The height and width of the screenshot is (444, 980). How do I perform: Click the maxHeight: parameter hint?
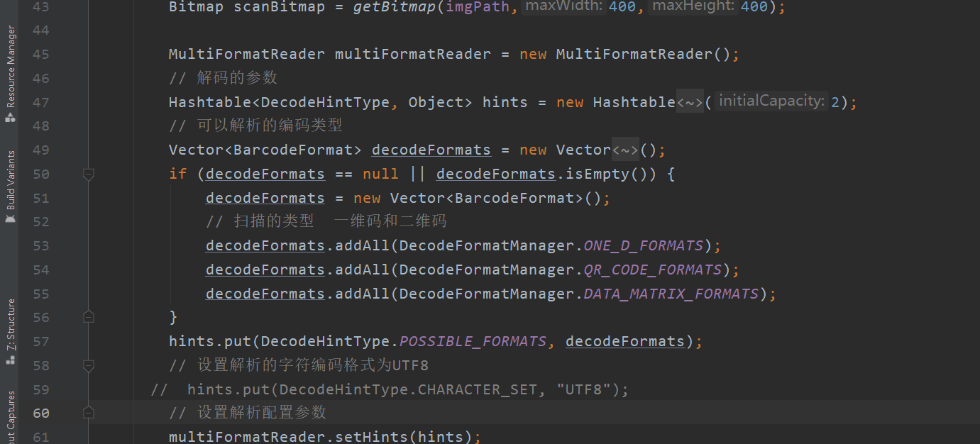point(694,6)
